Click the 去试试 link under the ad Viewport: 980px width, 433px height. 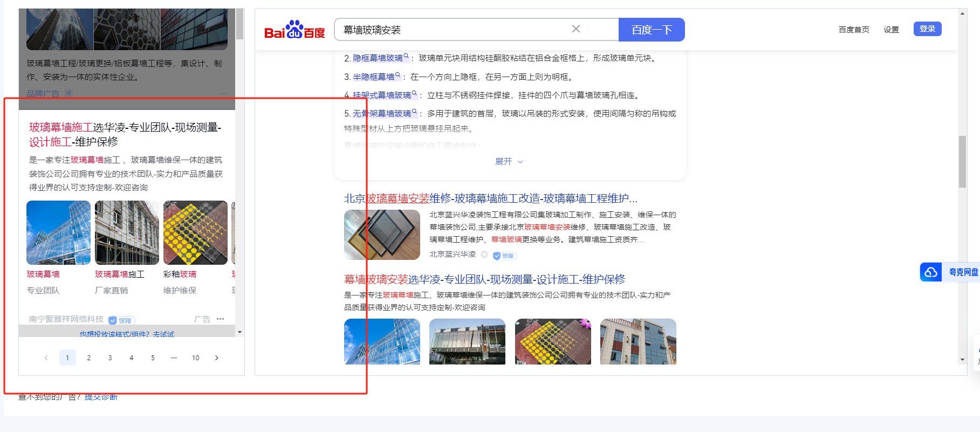(163, 334)
